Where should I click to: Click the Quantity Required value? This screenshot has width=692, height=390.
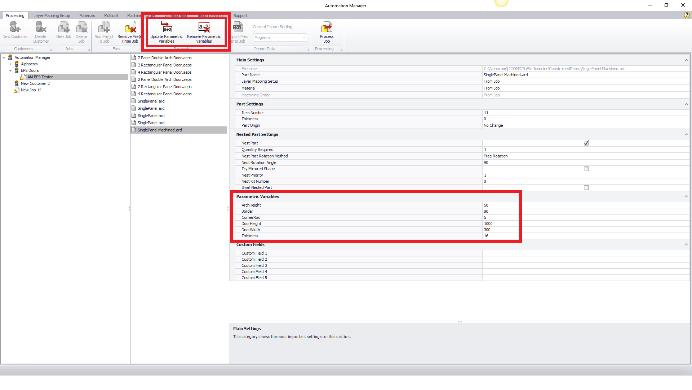[585, 150]
